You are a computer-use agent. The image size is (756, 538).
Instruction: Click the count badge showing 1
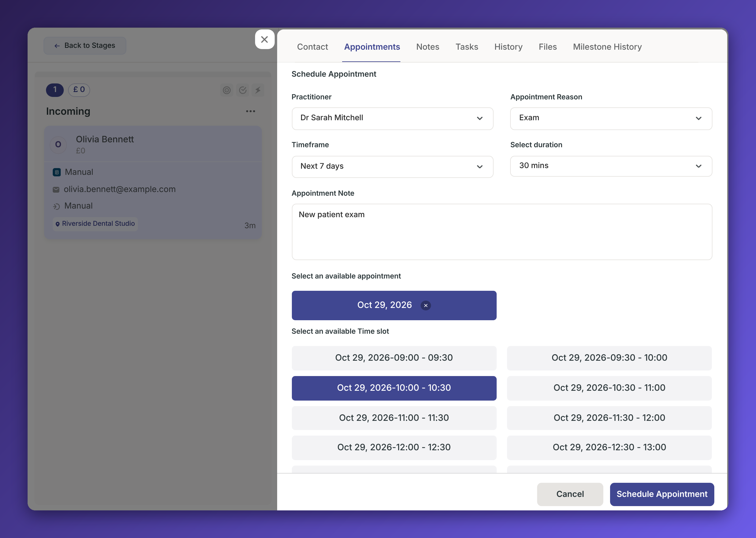pyautogui.click(x=55, y=90)
